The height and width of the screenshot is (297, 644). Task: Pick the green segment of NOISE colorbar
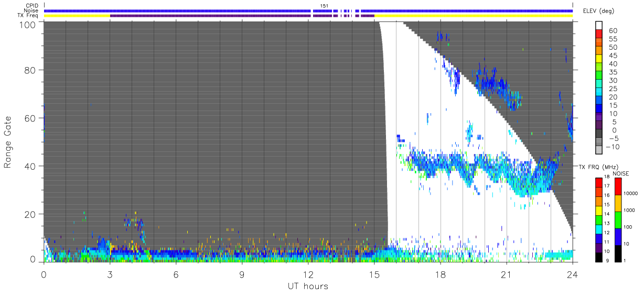click(x=618, y=220)
